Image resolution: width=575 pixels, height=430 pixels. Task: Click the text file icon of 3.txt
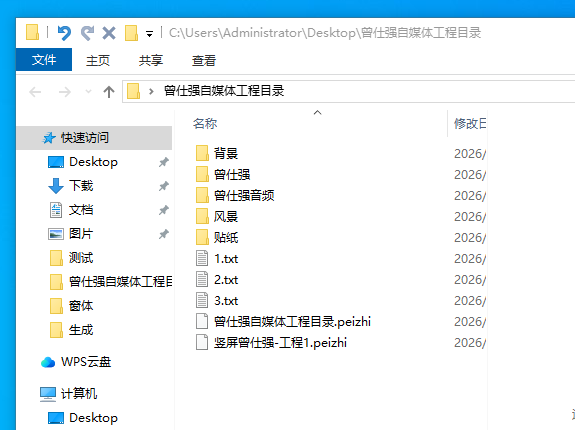pos(202,301)
